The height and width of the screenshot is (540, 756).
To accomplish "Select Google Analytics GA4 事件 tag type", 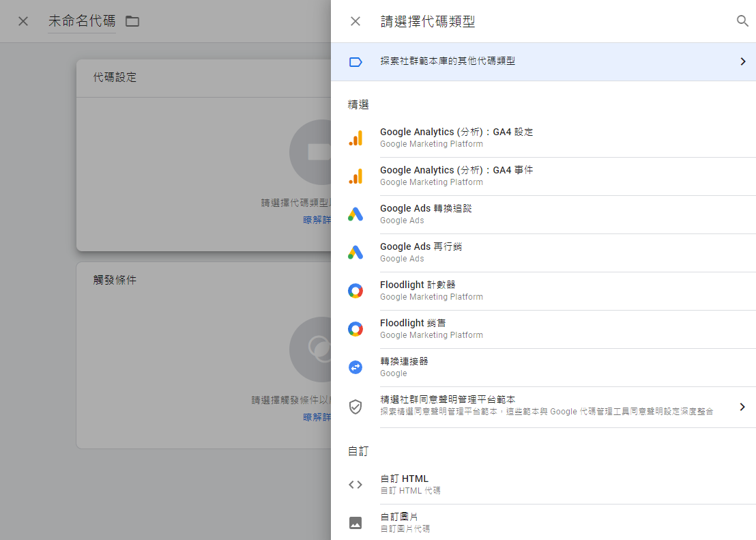I will click(543, 176).
